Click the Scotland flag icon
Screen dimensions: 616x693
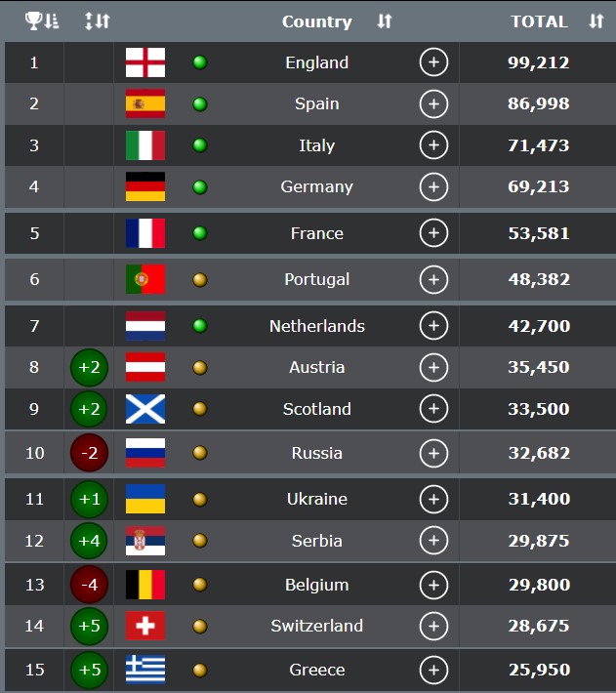(x=145, y=409)
